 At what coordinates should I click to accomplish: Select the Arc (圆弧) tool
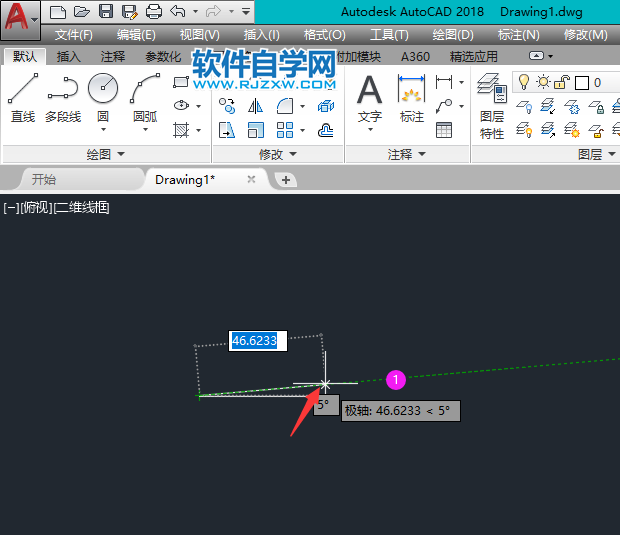(x=145, y=97)
